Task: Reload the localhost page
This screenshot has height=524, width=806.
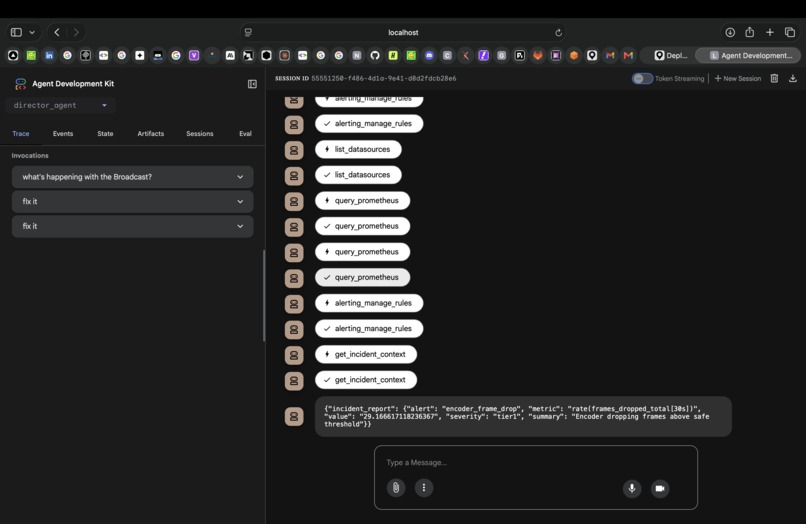Action: pos(558,33)
